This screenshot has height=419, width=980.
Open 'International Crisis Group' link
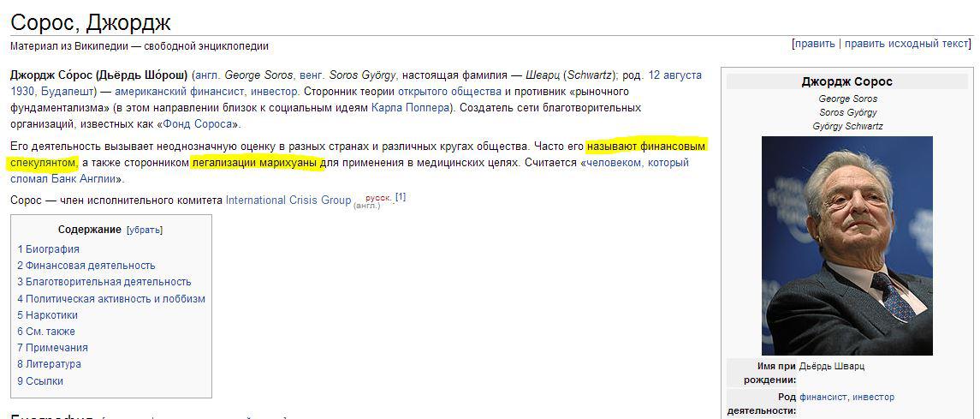pos(288,201)
